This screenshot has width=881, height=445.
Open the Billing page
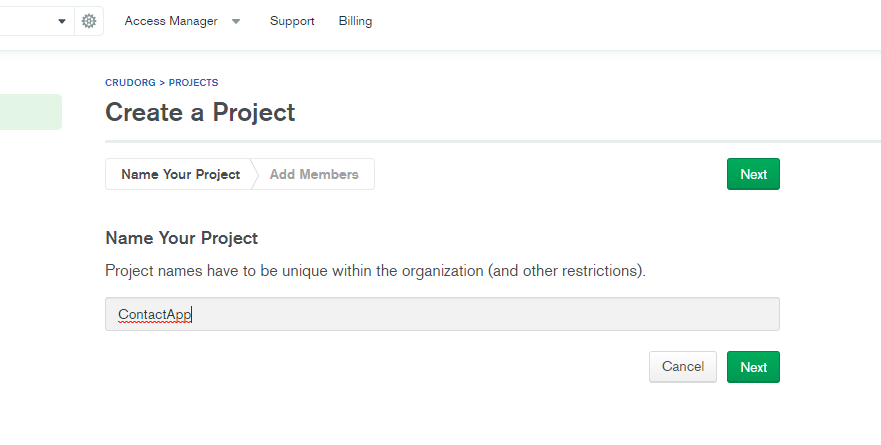pos(355,21)
